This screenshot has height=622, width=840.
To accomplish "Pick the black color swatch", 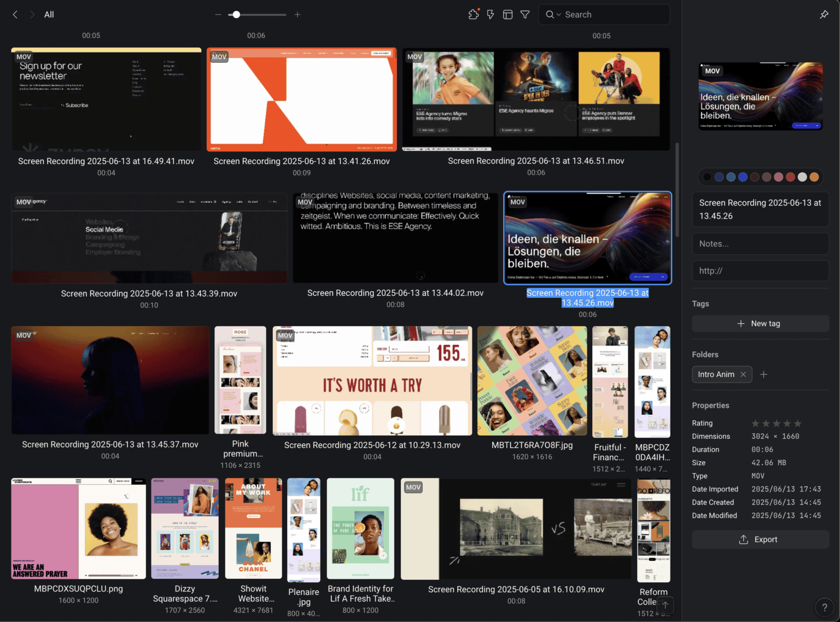I will (707, 177).
